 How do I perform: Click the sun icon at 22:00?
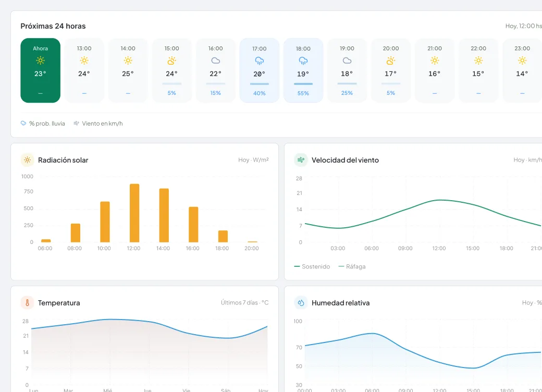coord(478,60)
